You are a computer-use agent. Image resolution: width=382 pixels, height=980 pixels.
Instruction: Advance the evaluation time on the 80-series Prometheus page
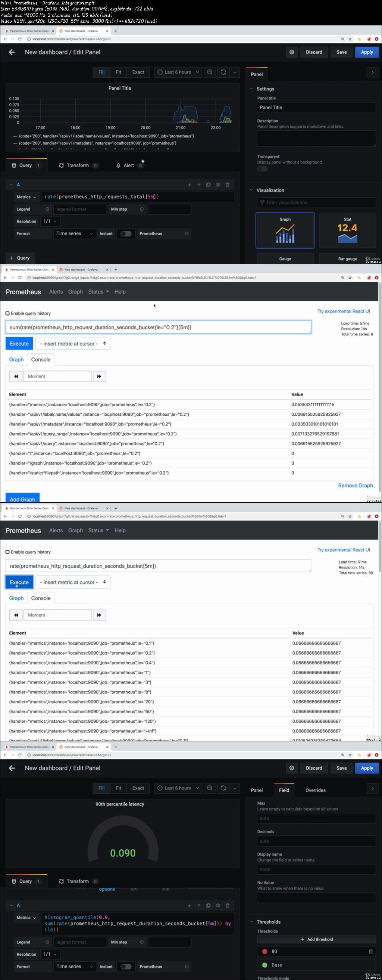tap(99, 615)
